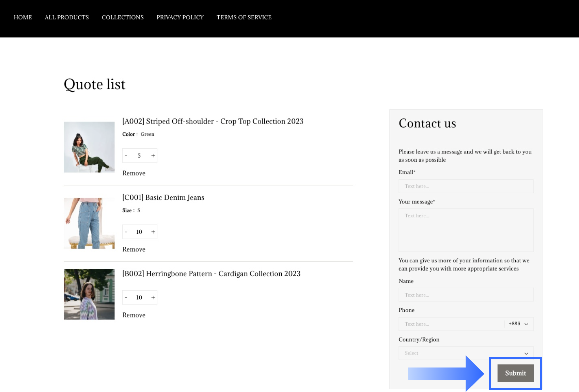The image size is (579, 392).
Task: Click the Email input field
Action: click(466, 186)
